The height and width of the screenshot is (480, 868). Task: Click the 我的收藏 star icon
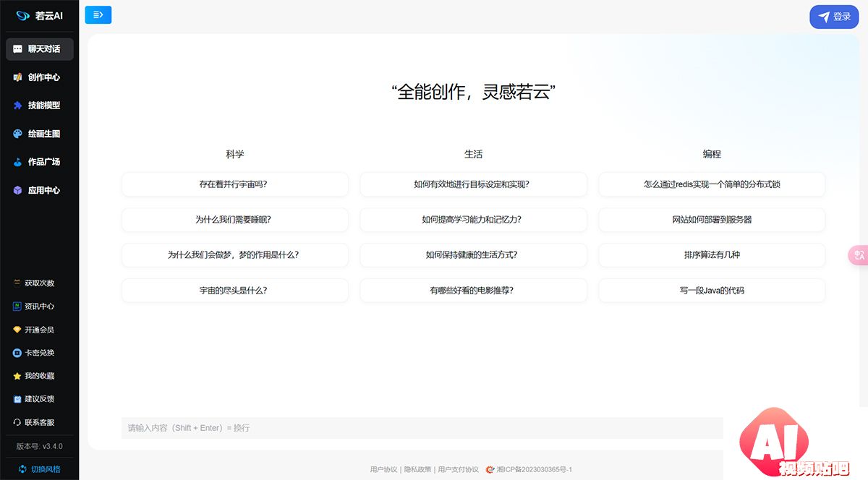[17, 376]
